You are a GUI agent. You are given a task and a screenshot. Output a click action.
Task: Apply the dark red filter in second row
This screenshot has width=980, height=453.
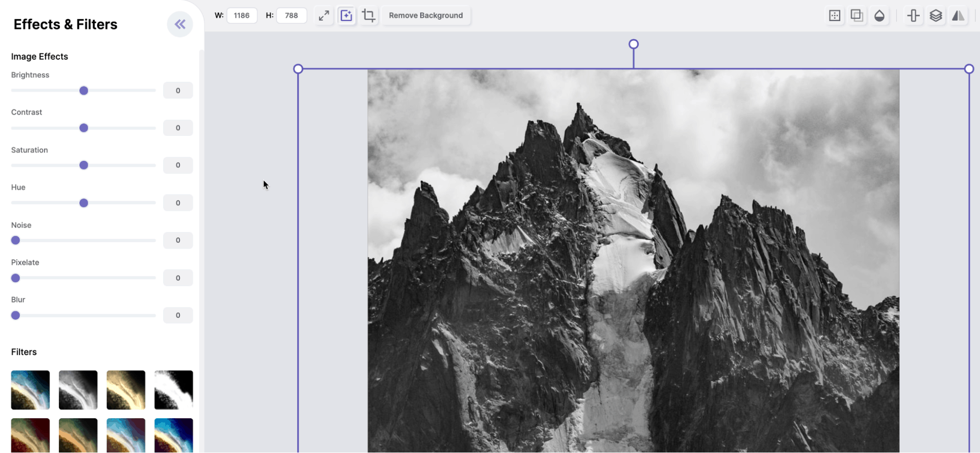tap(30, 435)
